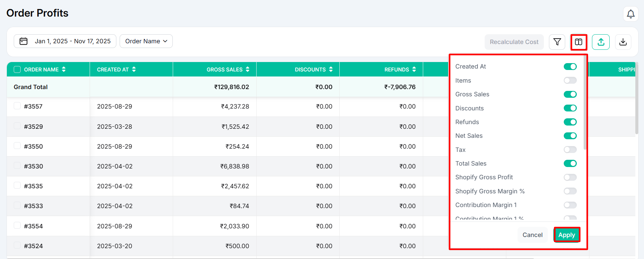Sort by Refunds column arrows
The width and height of the screenshot is (644, 259).
pyautogui.click(x=414, y=69)
